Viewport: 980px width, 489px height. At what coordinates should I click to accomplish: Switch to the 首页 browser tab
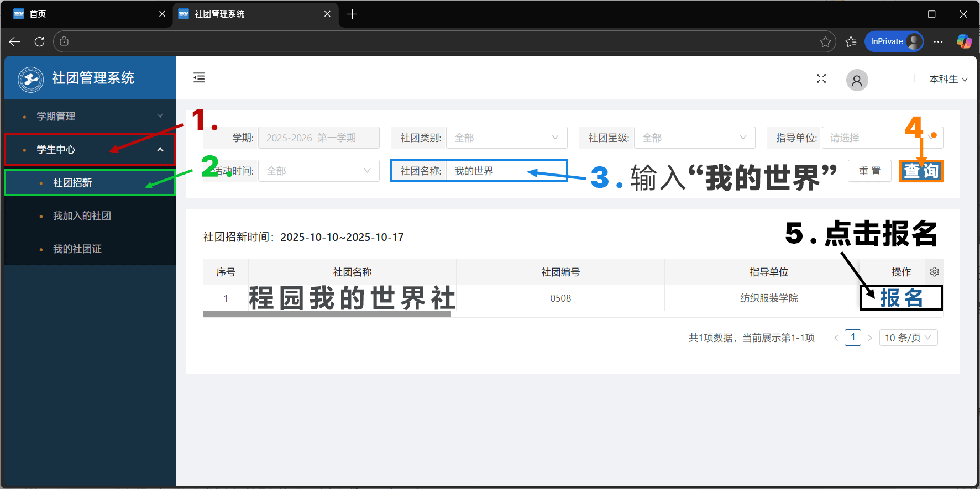[83, 14]
